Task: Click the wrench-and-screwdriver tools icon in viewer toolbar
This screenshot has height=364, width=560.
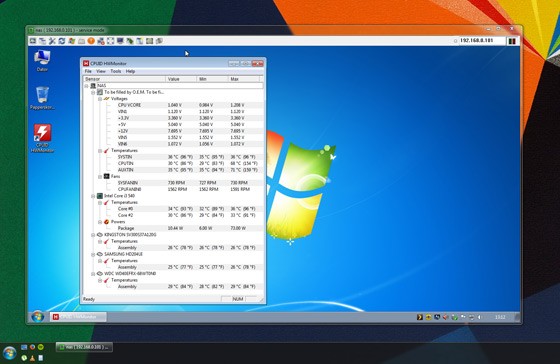Action: [52, 41]
